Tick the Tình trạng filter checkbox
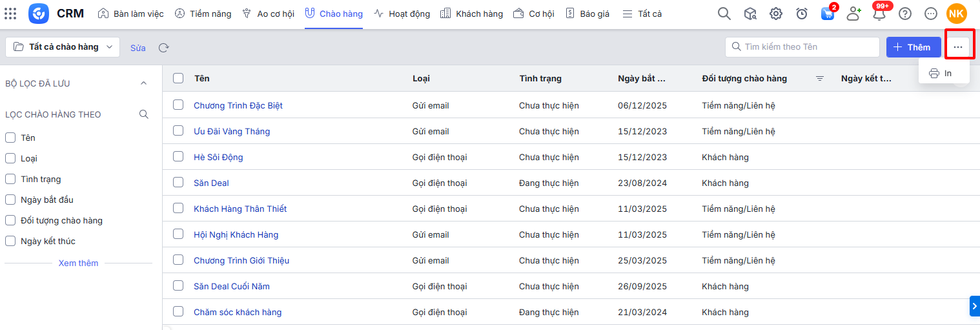The height and width of the screenshot is (330, 980). tap(10, 179)
